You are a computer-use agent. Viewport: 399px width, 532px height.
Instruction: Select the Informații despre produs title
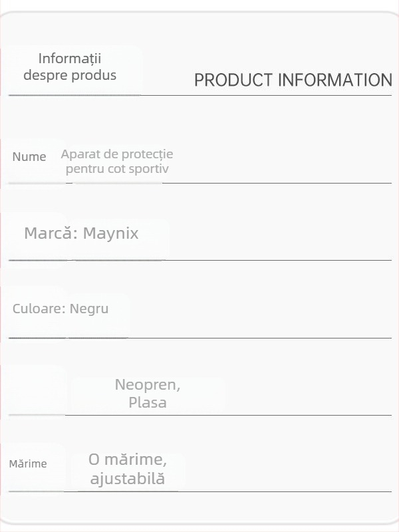(x=70, y=66)
